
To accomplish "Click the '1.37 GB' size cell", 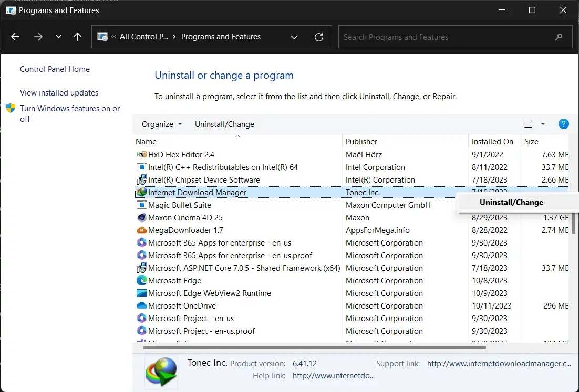I will (556, 218).
